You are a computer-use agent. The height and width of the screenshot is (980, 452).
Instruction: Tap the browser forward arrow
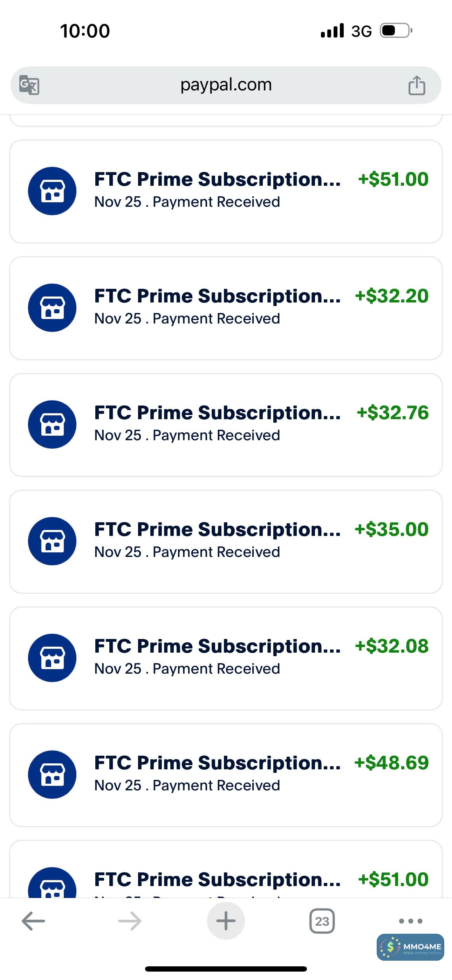point(130,921)
